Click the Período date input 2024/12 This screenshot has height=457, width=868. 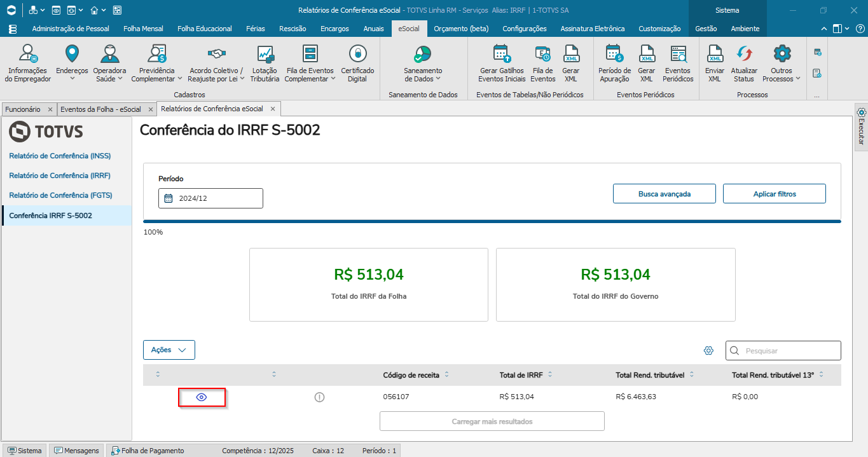(210, 198)
